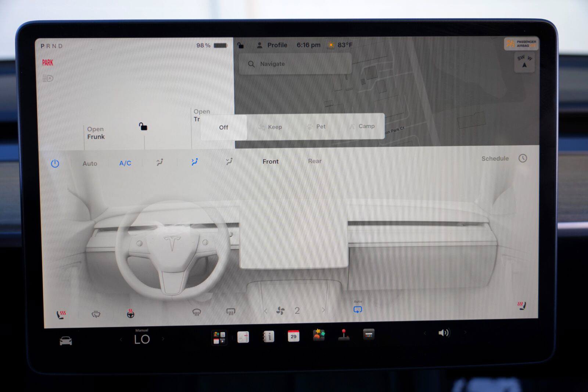
Task: Tap the compass orientation button
Action: tap(524, 62)
